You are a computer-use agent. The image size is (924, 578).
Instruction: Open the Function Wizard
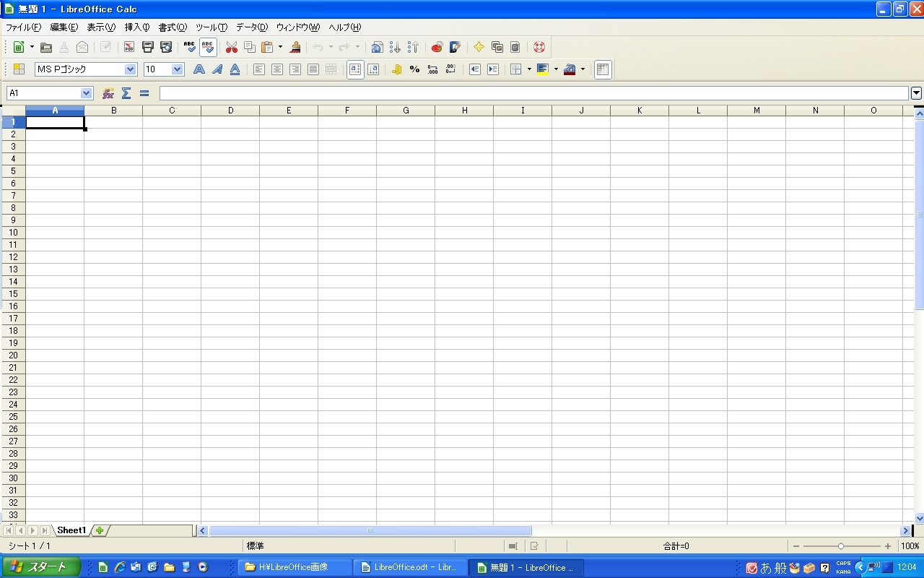click(108, 93)
